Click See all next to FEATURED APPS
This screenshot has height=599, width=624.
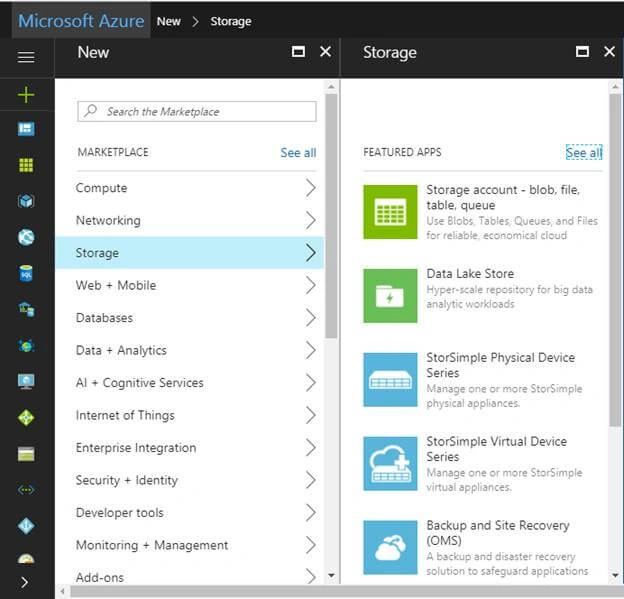[584, 152]
